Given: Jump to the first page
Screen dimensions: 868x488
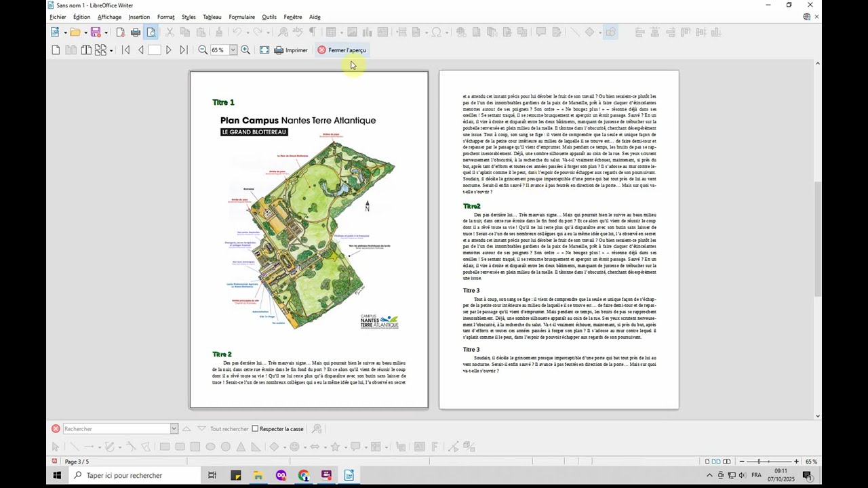Looking at the screenshot, I should click(125, 50).
